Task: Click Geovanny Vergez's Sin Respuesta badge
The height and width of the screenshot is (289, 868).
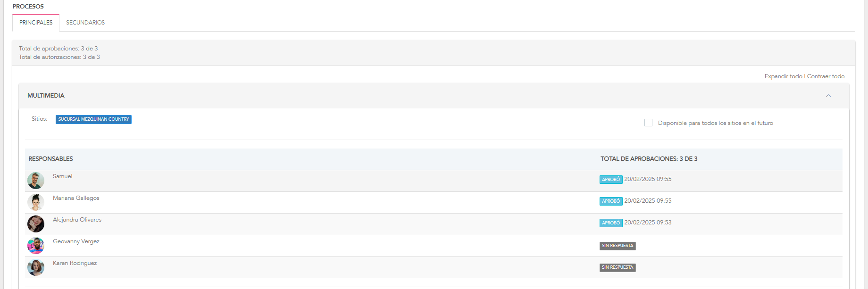Action: [618, 246]
